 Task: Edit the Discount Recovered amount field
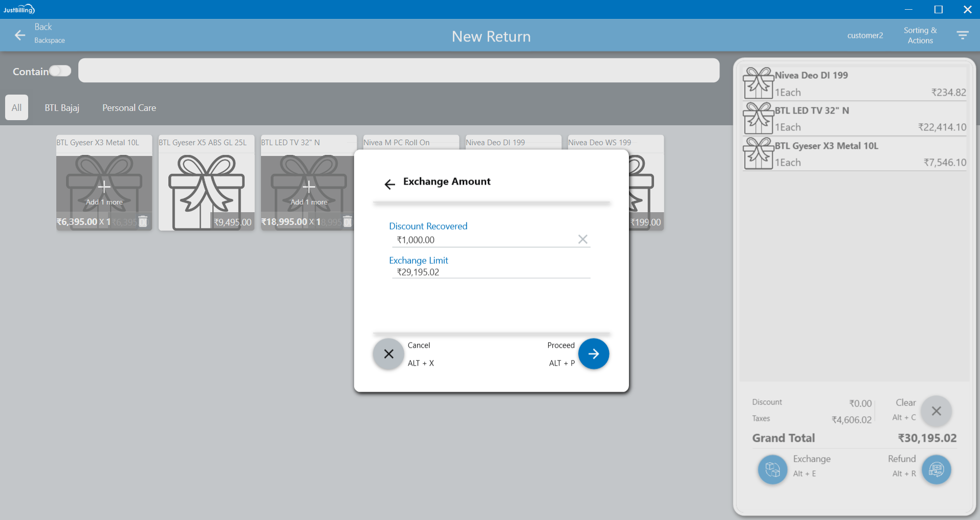pyautogui.click(x=484, y=240)
